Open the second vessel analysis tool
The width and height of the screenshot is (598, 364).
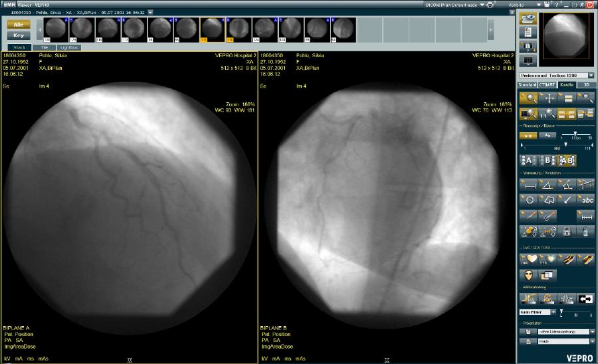click(586, 260)
